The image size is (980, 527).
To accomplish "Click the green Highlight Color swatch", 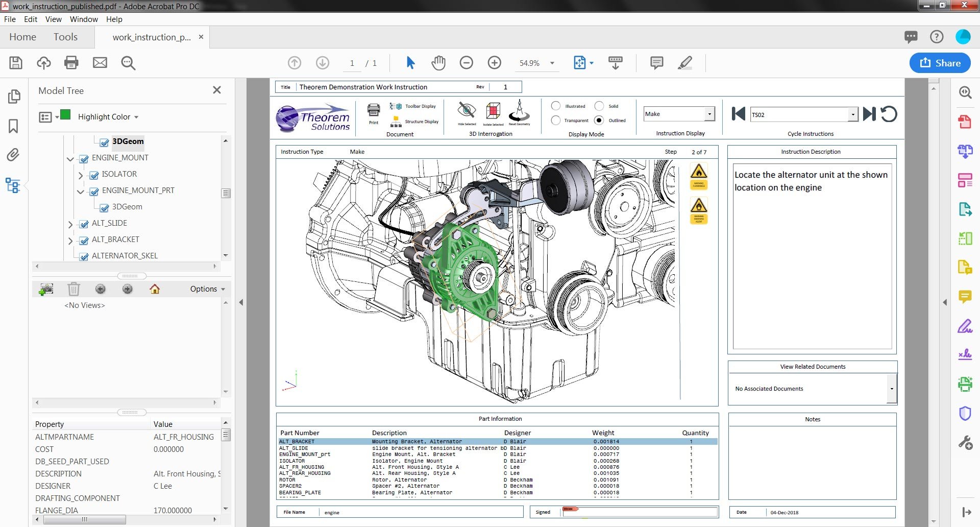I will tap(65, 116).
